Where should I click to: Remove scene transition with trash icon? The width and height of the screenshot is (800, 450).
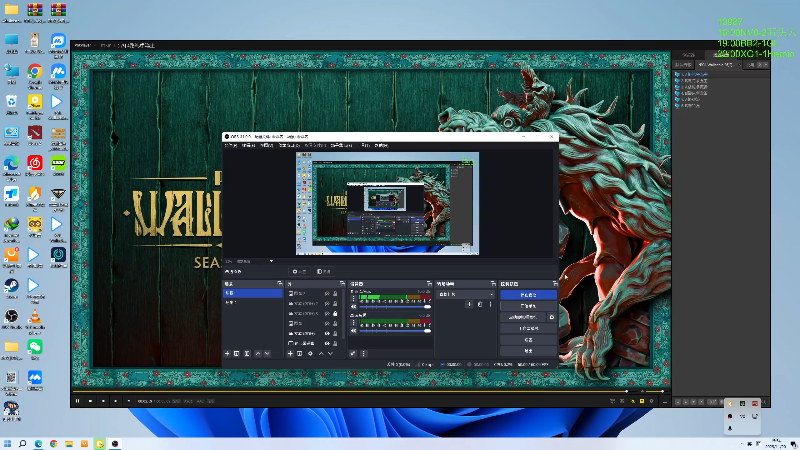(480, 304)
